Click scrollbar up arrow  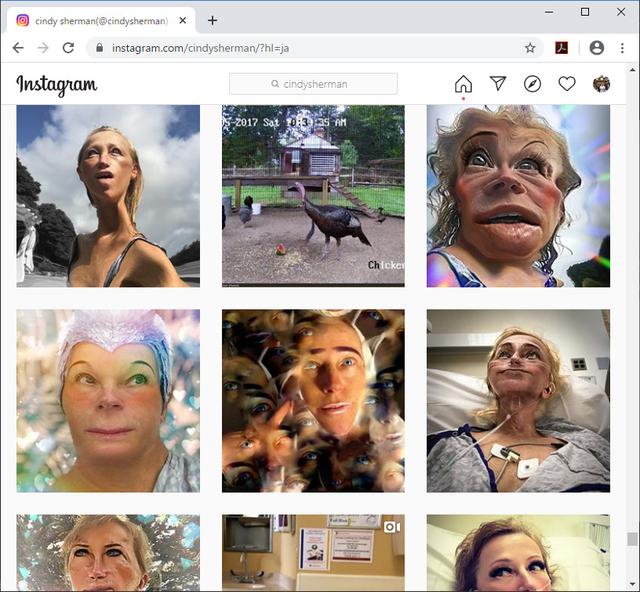632,69
